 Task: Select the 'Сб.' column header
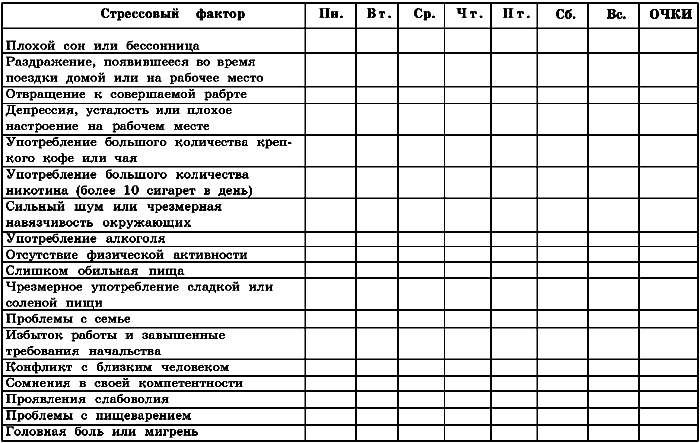click(563, 15)
